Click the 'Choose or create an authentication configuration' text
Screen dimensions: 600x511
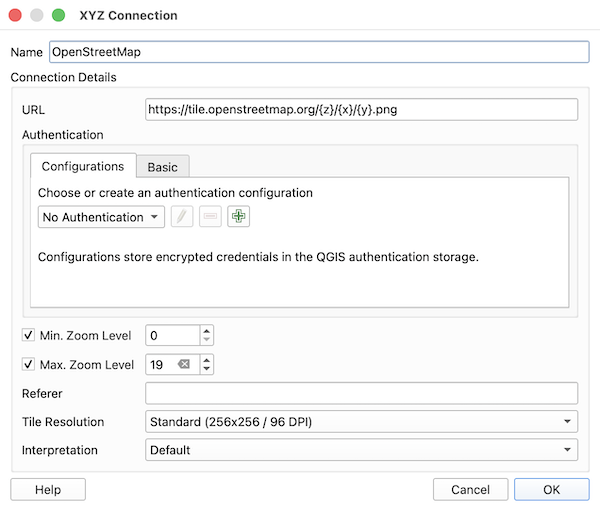175,193
